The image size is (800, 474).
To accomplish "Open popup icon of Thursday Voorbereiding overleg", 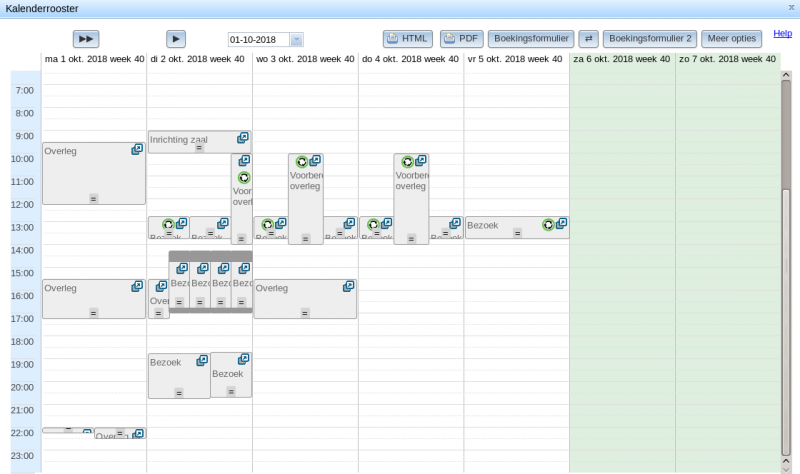I will [420, 161].
